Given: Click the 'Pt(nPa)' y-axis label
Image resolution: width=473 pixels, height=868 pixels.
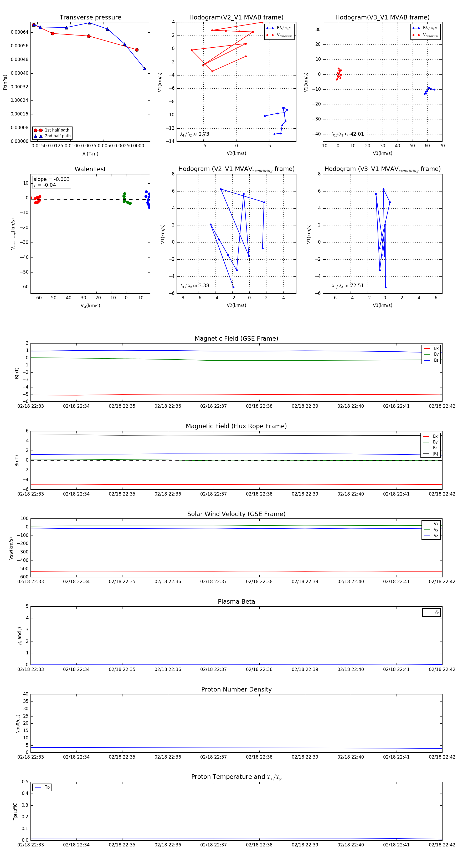Looking at the screenshot, I should (x=5, y=82).
